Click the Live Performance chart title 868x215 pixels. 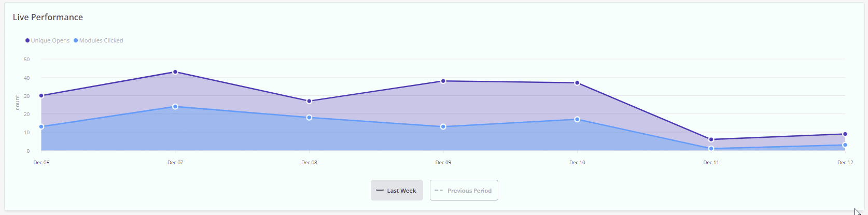pyautogui.click(x=48, y=17)
